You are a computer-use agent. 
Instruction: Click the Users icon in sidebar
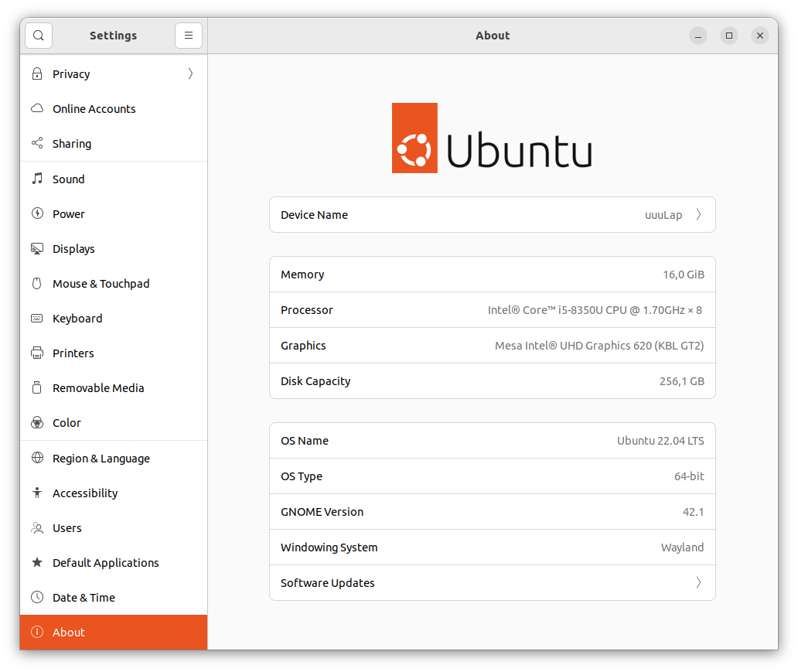[x=36, y=527]
